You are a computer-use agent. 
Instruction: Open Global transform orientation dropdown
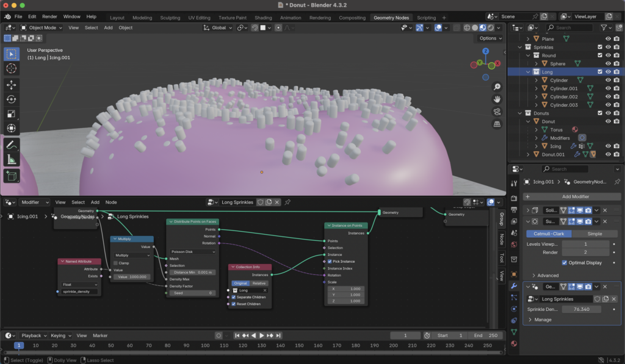tap(218, 27)
